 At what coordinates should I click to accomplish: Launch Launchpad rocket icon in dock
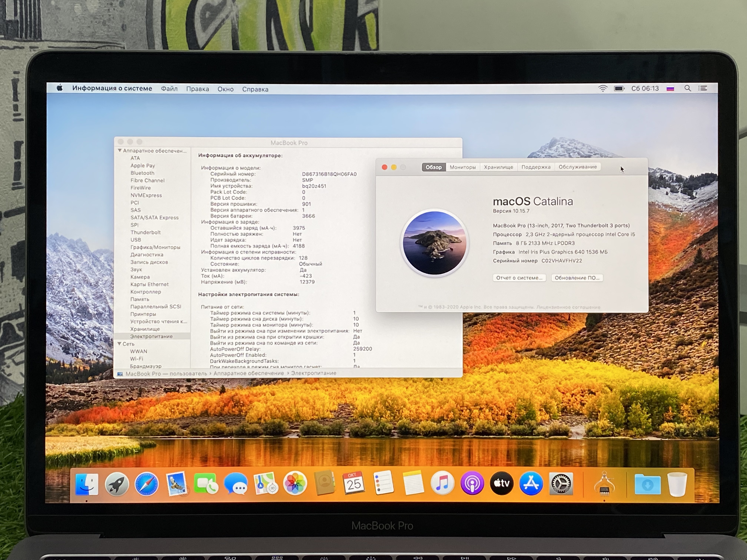pos(117,484)
